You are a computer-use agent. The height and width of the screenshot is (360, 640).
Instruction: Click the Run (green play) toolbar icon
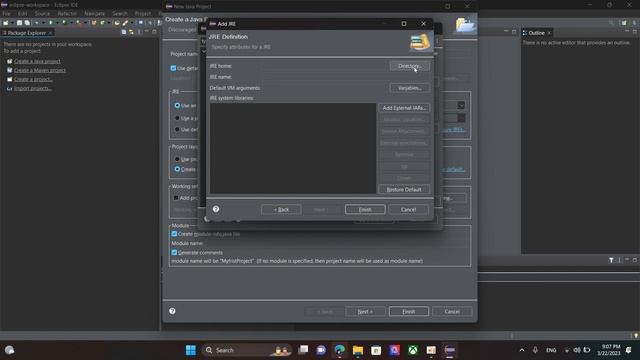[x=51, y=23]
